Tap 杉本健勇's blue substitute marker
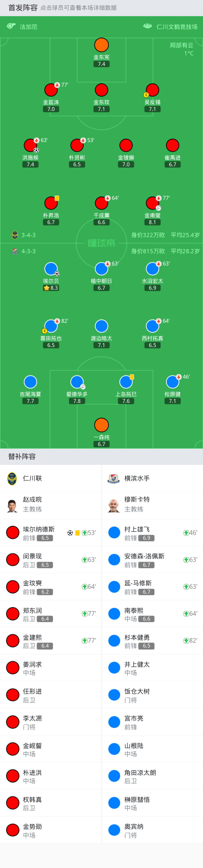Viewport: 203px width, 868px height. tap(114, 641)
